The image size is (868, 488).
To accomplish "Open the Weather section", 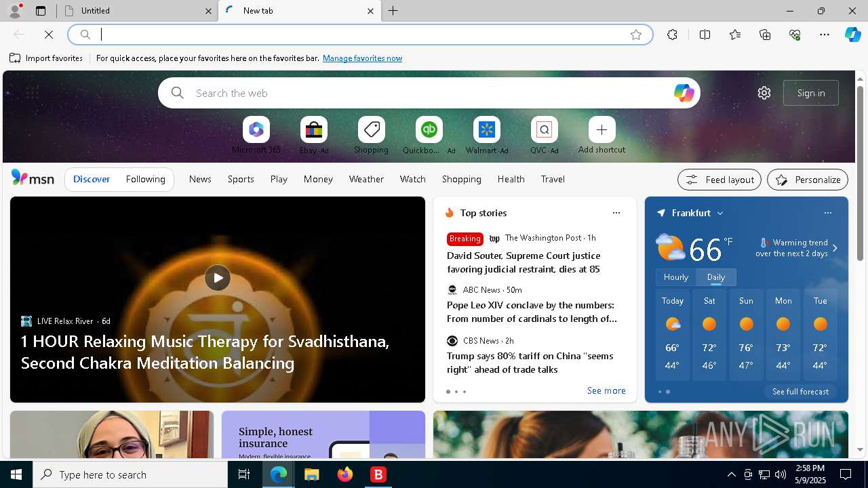I will (366, 179).
